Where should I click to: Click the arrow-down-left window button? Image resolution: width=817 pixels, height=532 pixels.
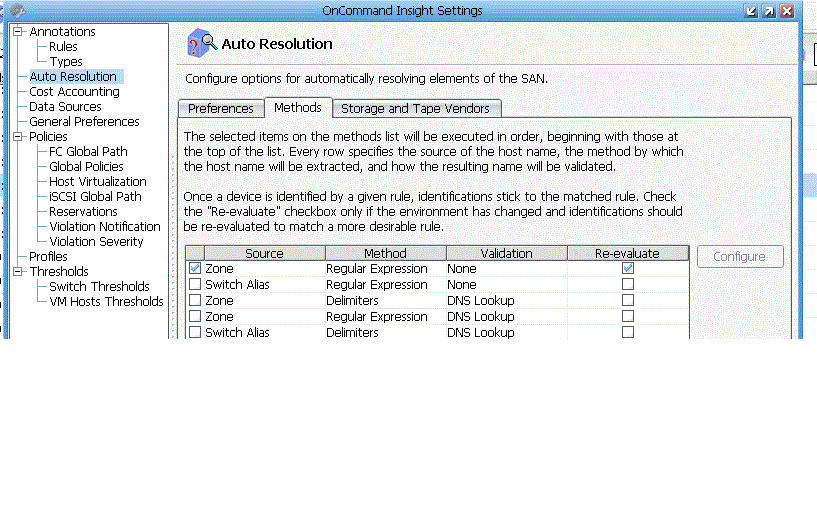[750, 11]
